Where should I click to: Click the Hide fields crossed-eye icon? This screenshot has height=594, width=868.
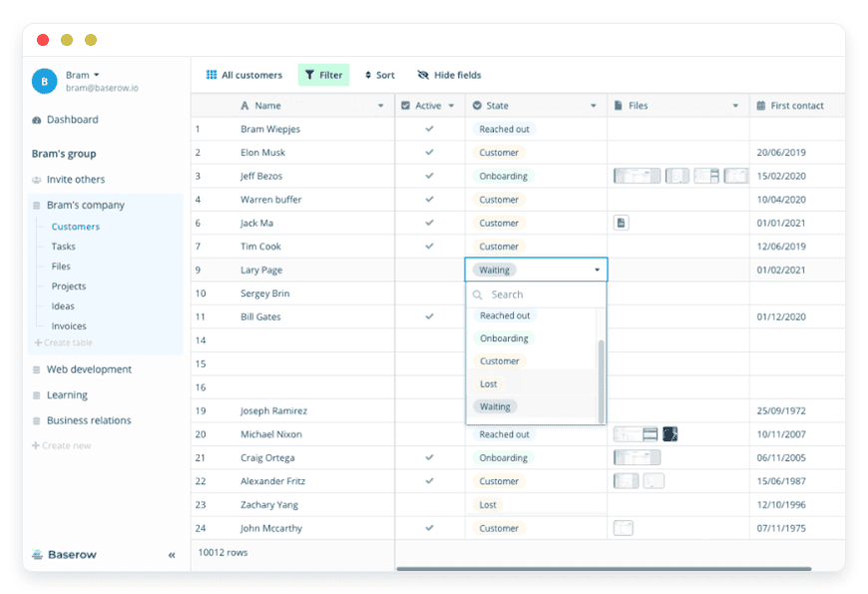423,75
